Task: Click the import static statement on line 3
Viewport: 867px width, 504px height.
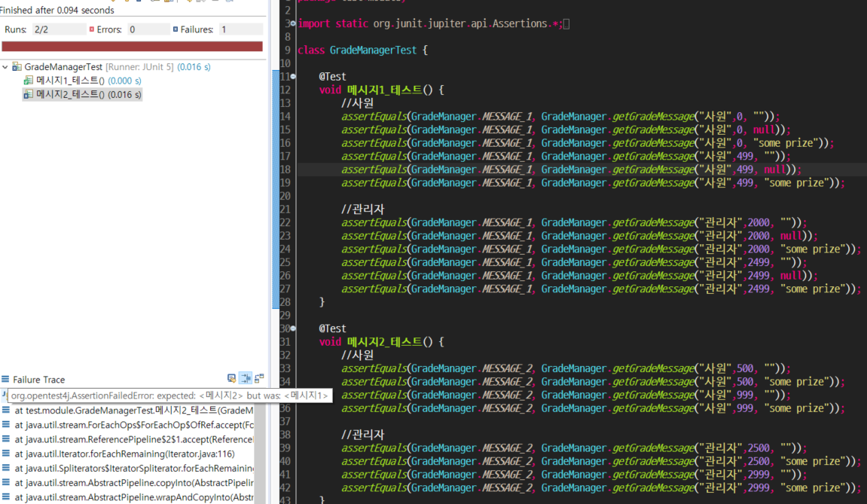Action: [429, 24]
